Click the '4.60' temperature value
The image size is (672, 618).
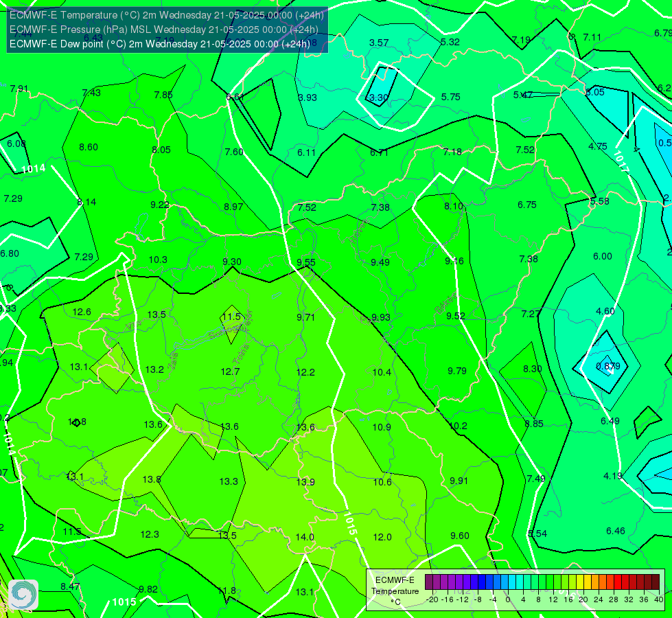[x=605, y=311]
